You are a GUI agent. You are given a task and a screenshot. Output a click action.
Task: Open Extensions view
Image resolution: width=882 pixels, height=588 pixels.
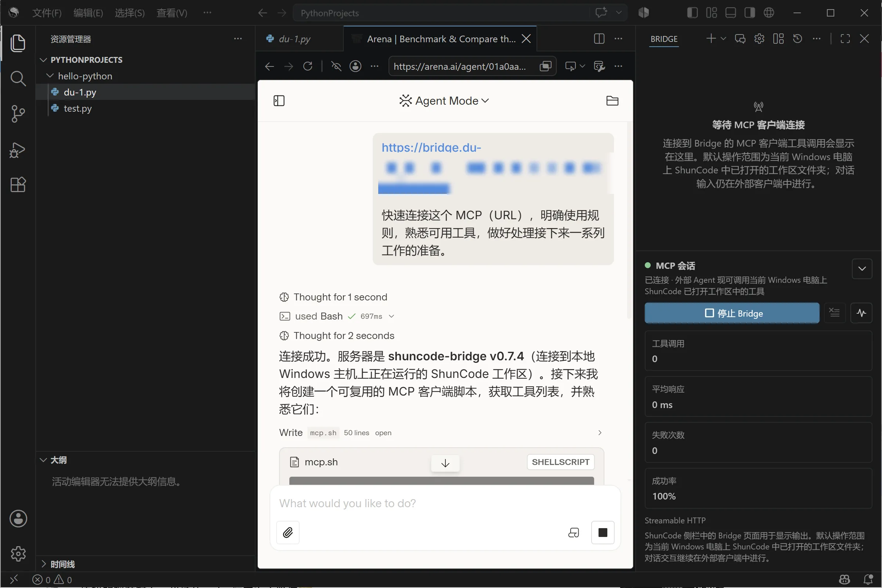point(18,184)
